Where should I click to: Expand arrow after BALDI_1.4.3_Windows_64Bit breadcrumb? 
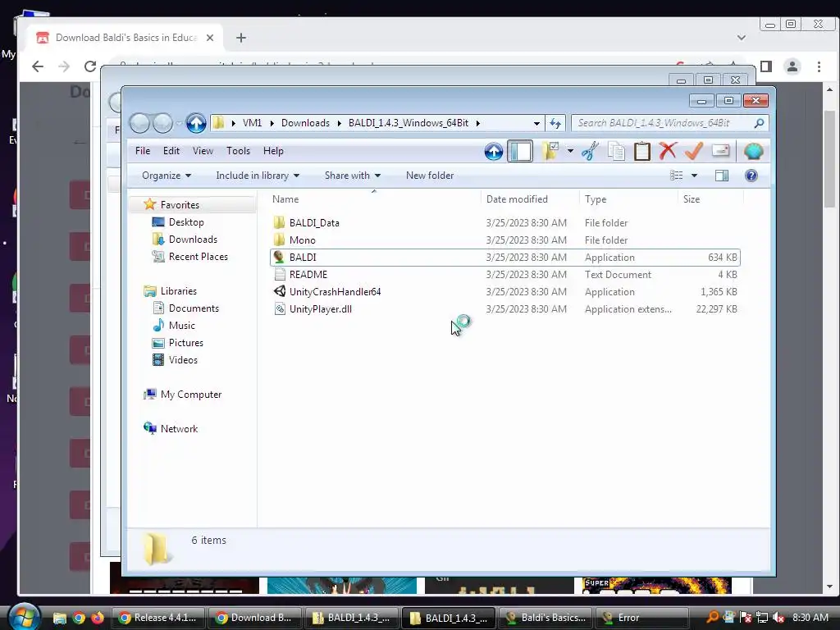[478, 123]
